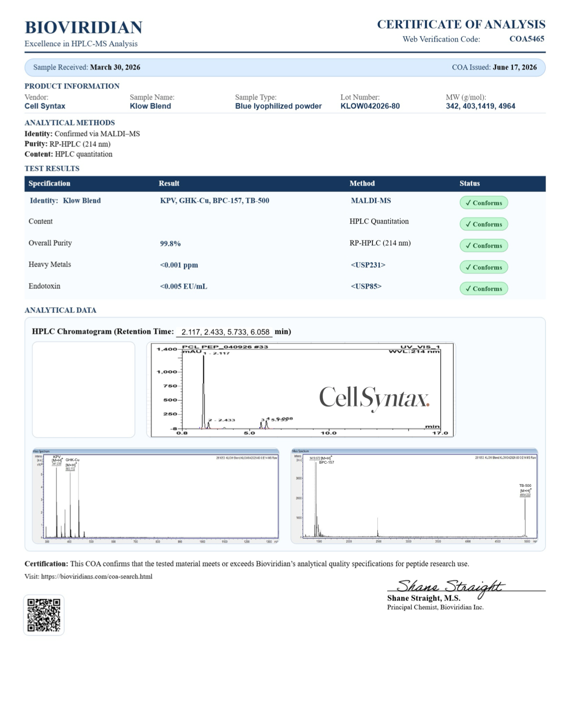Click the QR code image
Image resolution: width=562 pixels, height=728 pixels.
point(44,615)
